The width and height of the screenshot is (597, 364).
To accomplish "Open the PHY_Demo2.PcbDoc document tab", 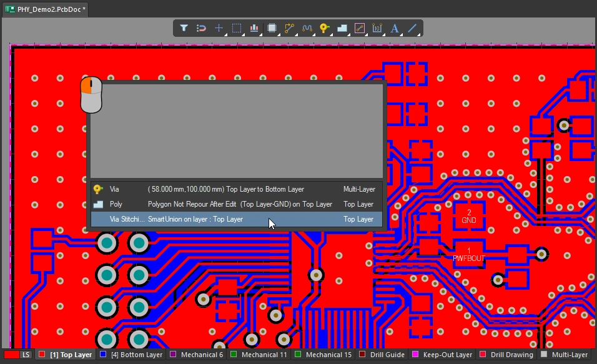I will click(47, 9).
